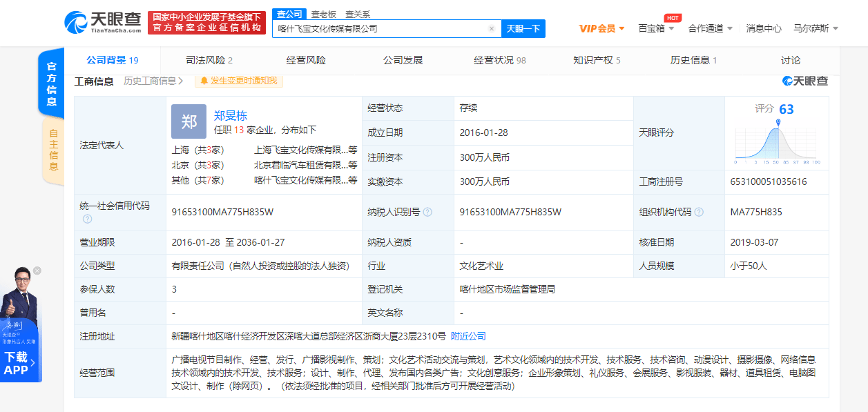Screen dimensions: 868x412
Task: Click the 北京（共3家） distribution entry
Action: pos(197,165)
